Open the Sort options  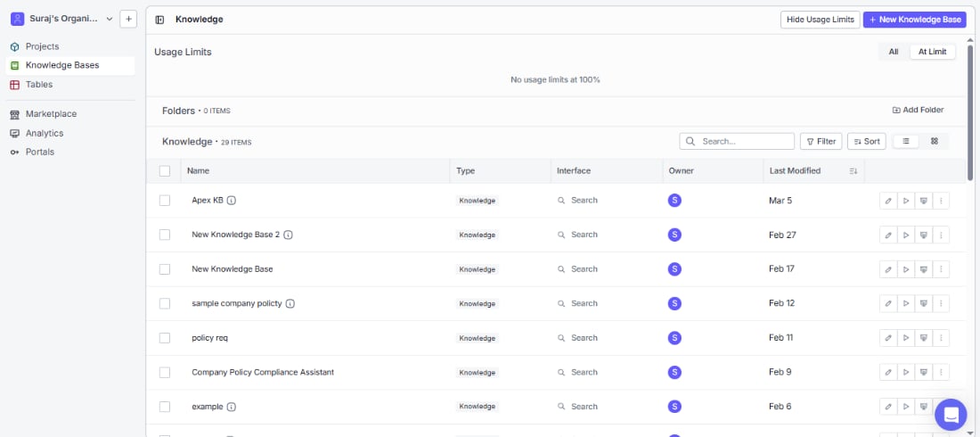[866, 142]
